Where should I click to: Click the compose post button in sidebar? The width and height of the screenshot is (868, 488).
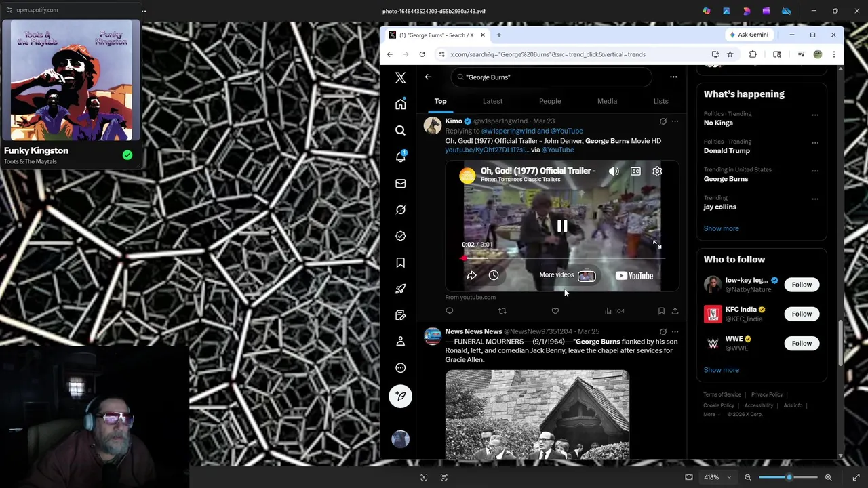[x=400, y=396]
